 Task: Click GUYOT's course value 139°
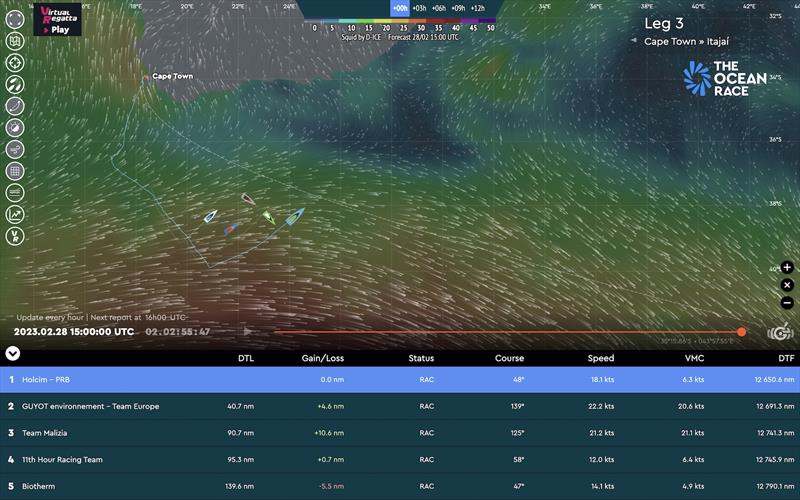(x=517, y=406)
